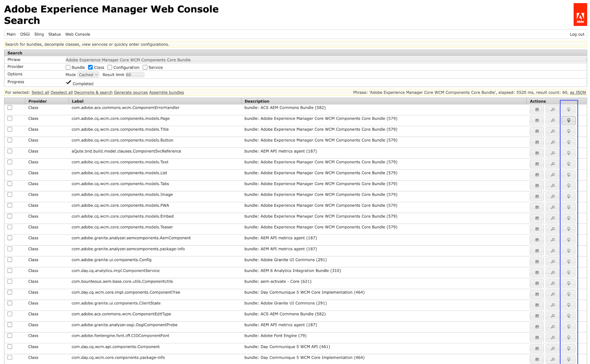Screen dimensions: 590x364
Task: Click the Select all link
Action: pyautogui.click(x=40, y=92)
